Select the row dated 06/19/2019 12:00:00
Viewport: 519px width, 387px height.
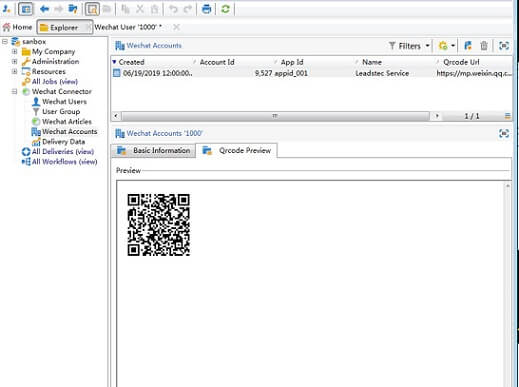pyautogui.click(x=312, y=73)
